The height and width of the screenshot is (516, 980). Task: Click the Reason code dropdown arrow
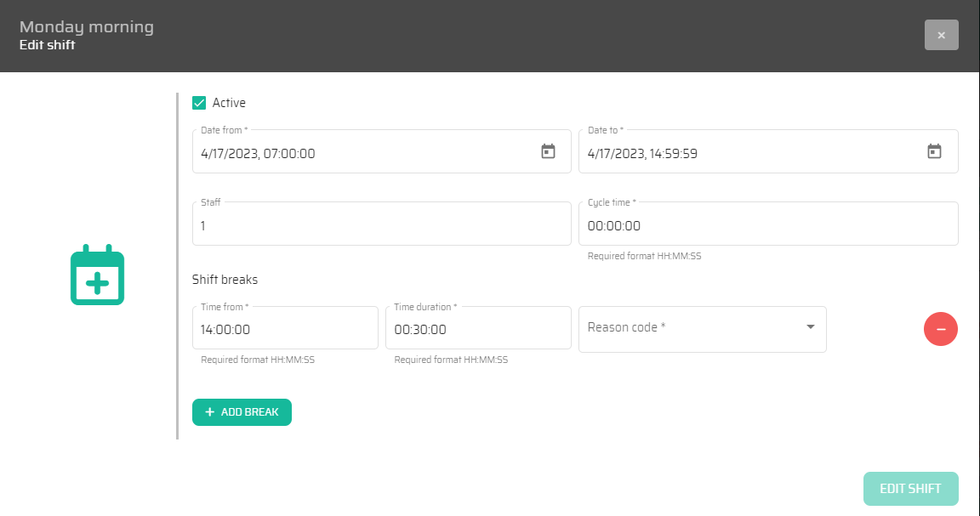[x=810, y=327]
